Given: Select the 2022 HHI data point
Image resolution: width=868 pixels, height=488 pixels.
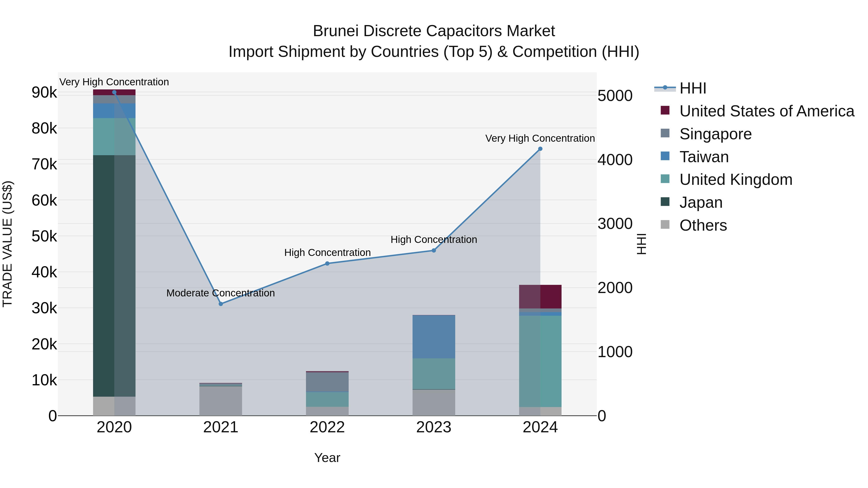Looking at the screenshot, I should pyautogui.click(x=327, y=264).
